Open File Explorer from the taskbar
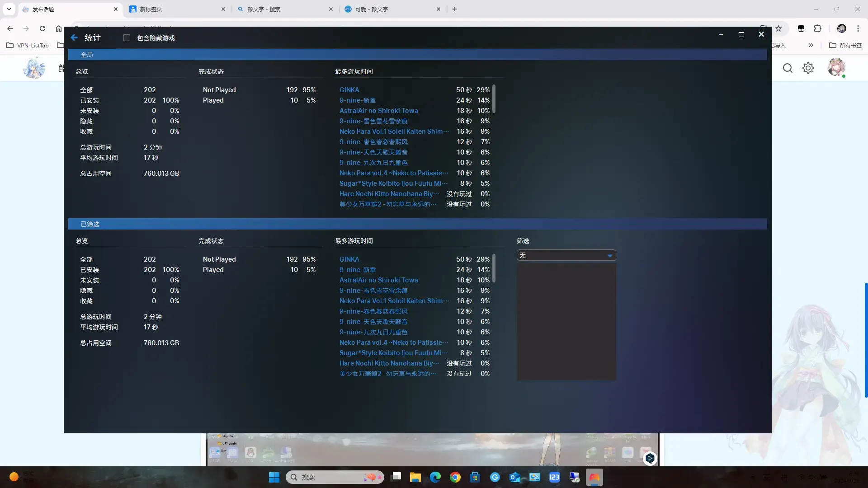Viewport: 868px width, 488px height. [x=415, y=477]
